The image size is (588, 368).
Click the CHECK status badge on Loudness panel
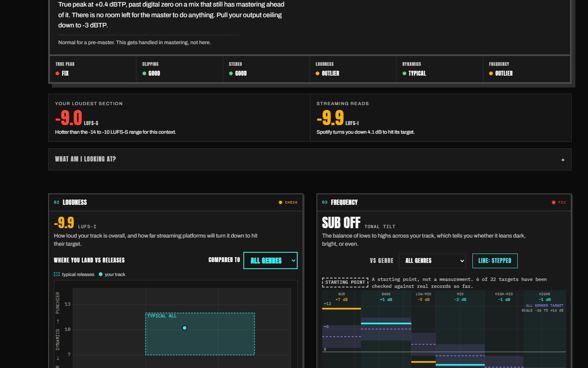288,202
